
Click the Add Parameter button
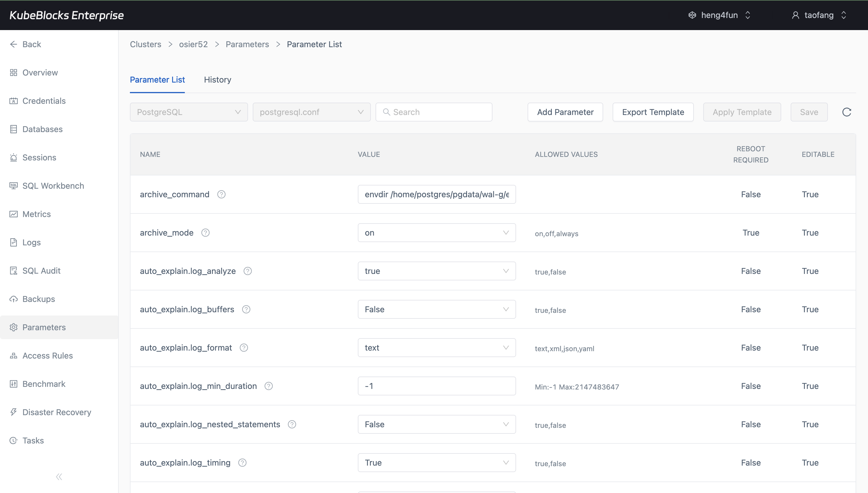coord(565,112)
